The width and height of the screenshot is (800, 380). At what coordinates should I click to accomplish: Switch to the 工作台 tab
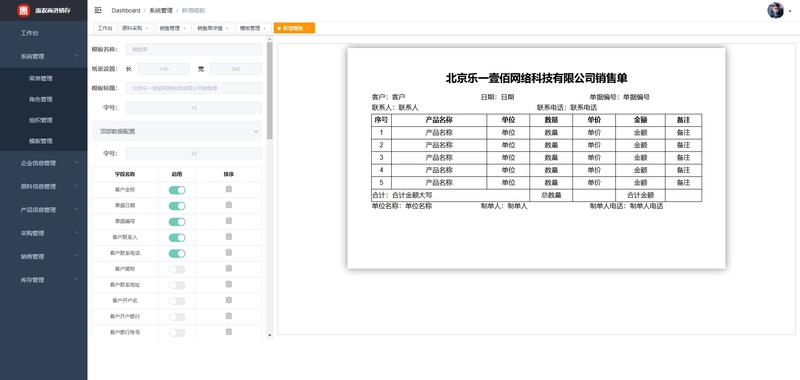(x=105, y=28)
